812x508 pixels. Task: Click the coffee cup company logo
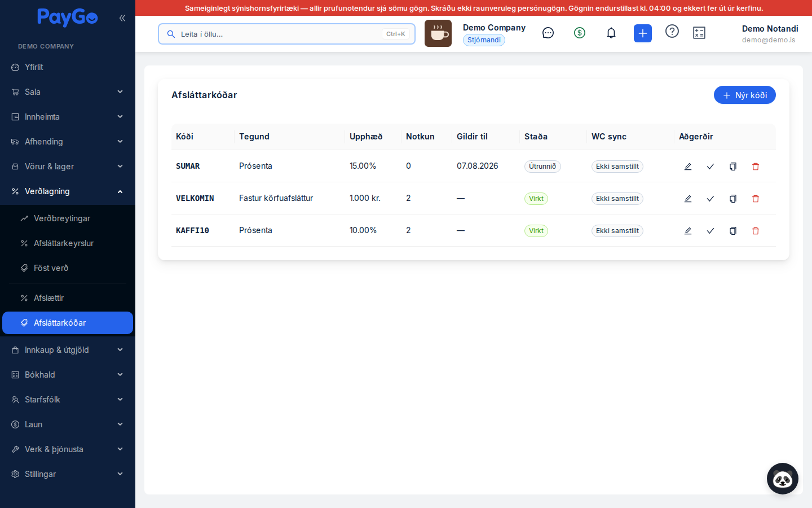[x=438, y=33]
